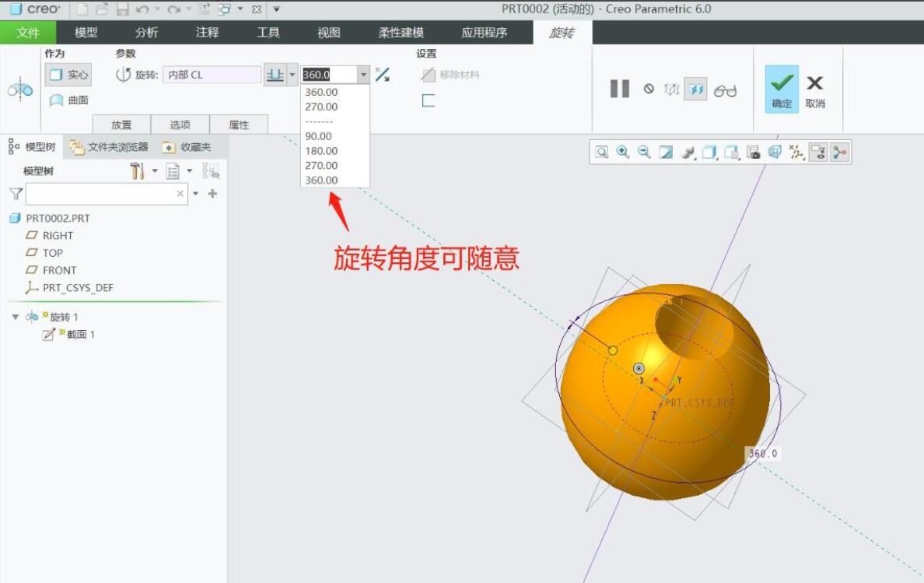The width and height of the screenshot is (924, 583).
Task: Click the thicken sketch icon under 设置
Action: (429, 101)
